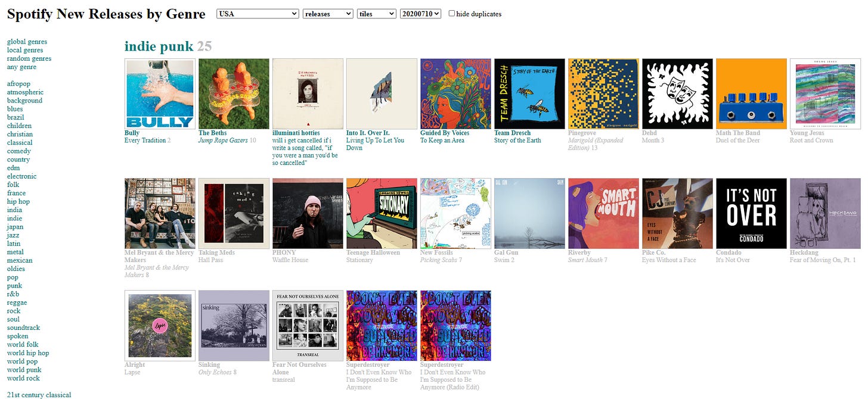Open Sinking Only Echoes cover
Image resolution: width=868 pixels, height=399 pixels.
[x=234, y=326]
